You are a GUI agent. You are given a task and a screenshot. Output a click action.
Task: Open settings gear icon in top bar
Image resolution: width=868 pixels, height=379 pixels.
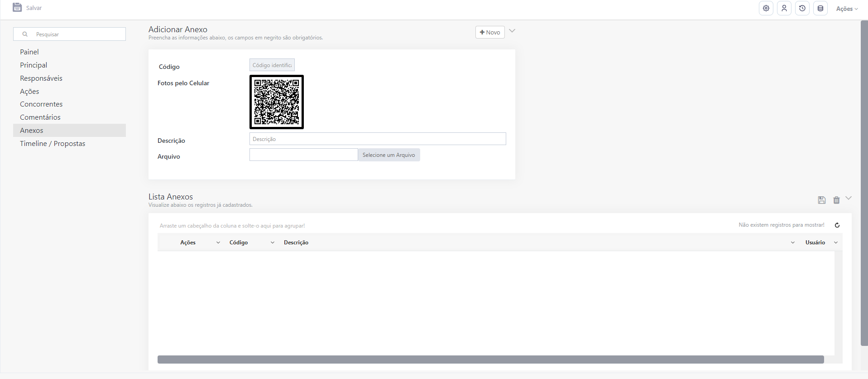(x=766, y=8)
